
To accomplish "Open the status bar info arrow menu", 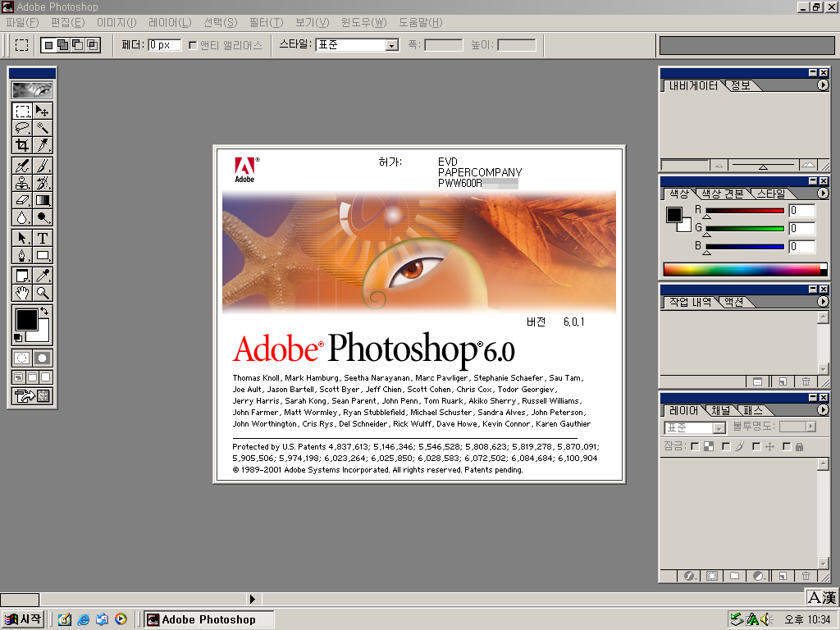I will (x=253, y=599).
